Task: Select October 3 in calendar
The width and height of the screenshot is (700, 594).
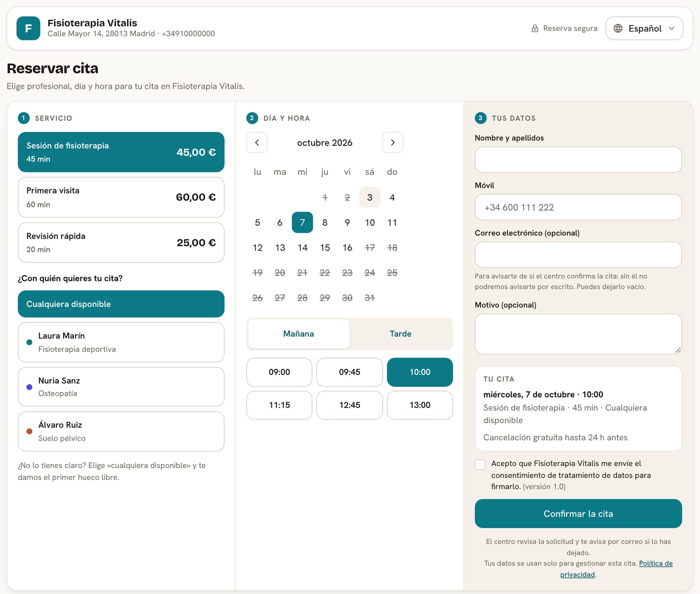Action: pyautogui.click(x=370, y=197)
